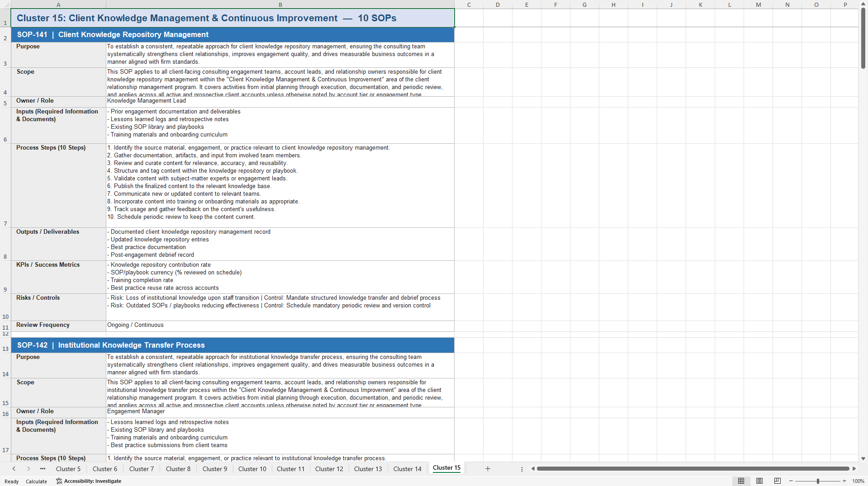Click the horizontal scrollbar thumb
The width and height of the screenshot is (868, 486).
(x=693, y=469)
